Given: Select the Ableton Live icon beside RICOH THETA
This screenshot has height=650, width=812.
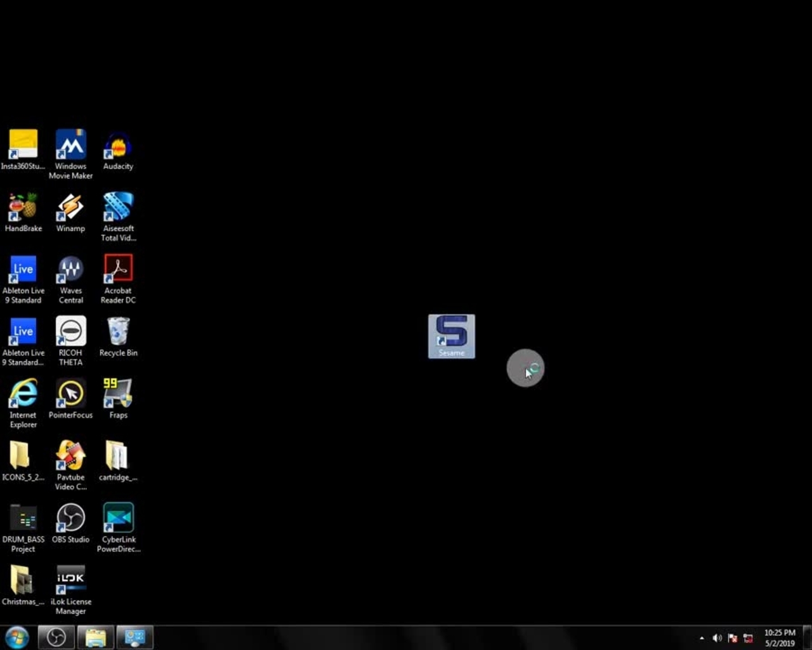Looking at the screenshot, I should pos(23,341).
